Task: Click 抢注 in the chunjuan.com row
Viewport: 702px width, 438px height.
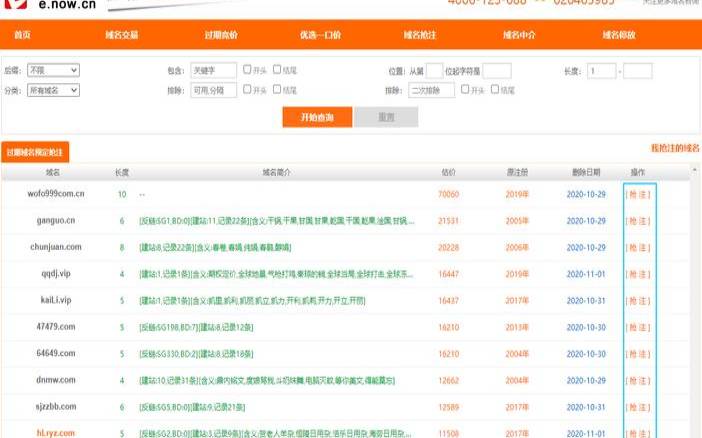Action: tap(638, 248)
